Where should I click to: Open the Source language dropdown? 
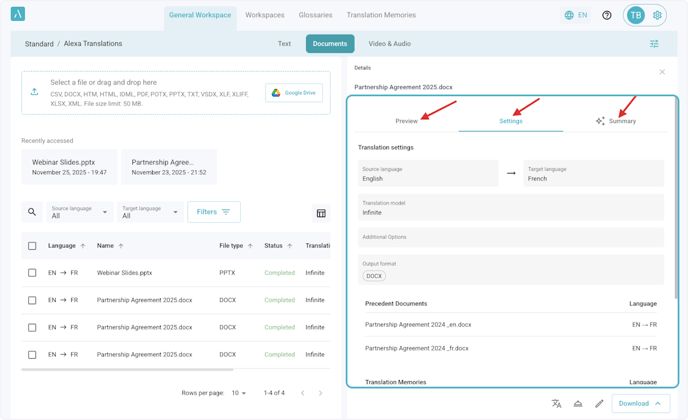(x=80, y=212)
